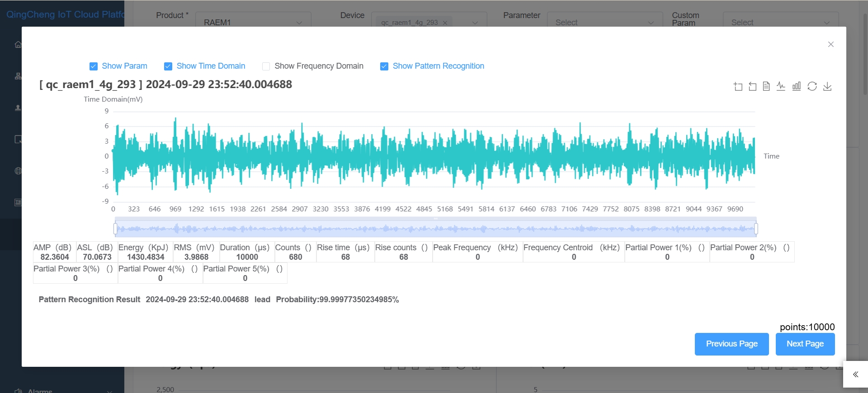Screen dimensions: 868x393
Task: Expand the Alarms sidebar menu
Action: (63, 390)
